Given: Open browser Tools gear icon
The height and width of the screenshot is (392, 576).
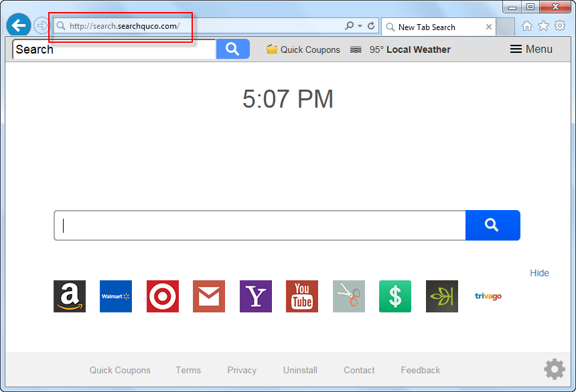Looking at the screenshot, I should click(560, 25).
